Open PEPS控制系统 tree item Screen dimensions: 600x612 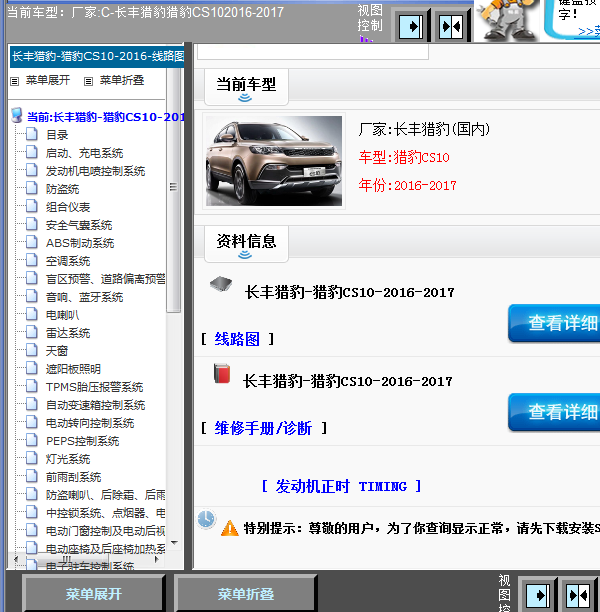click(x=82, y=441)
